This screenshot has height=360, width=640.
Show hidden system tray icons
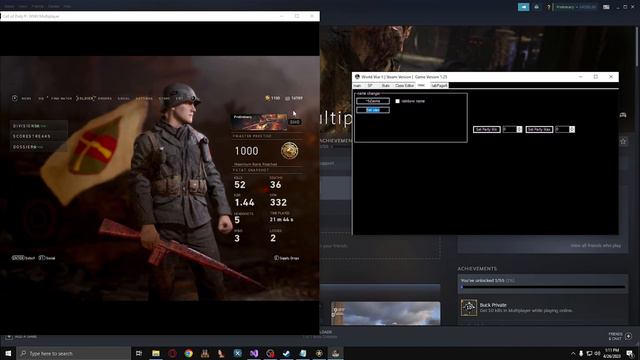pyautogui.click(x=573, y=353)
